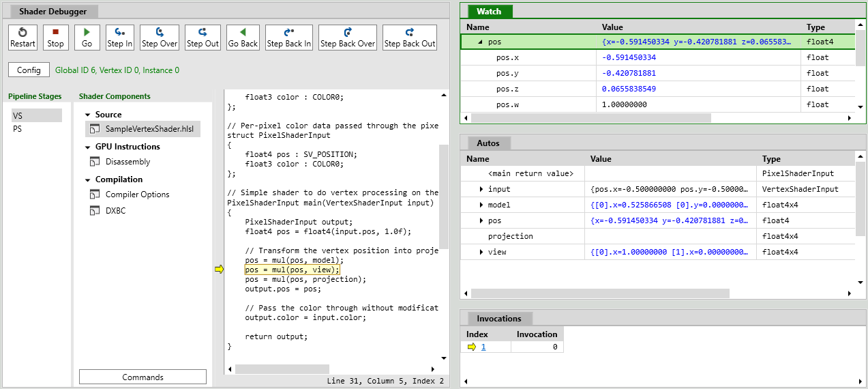Stop the shader debugger
The height and width of the screenshot is (389, 868).
click(56, 38)
